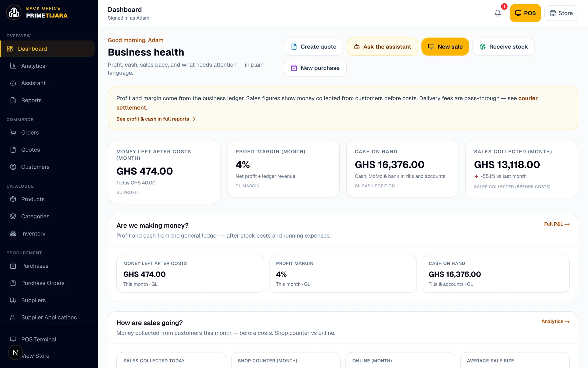This screenshot has height=368, width=588.
Task: Click the Sales Collected (Month) card
Action: pyautogui.click(x=522, y=169)
